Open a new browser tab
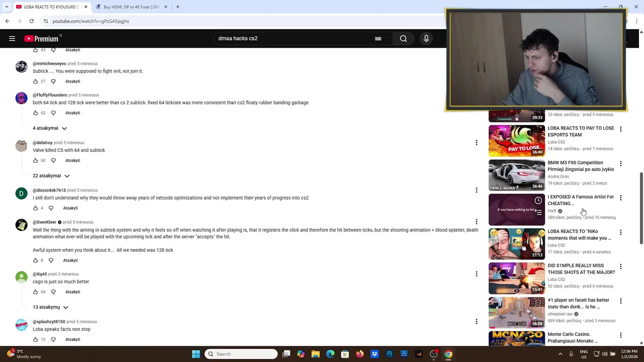Image resolution: width=644 pixels, height=362 pixels. tap(178, 7)
